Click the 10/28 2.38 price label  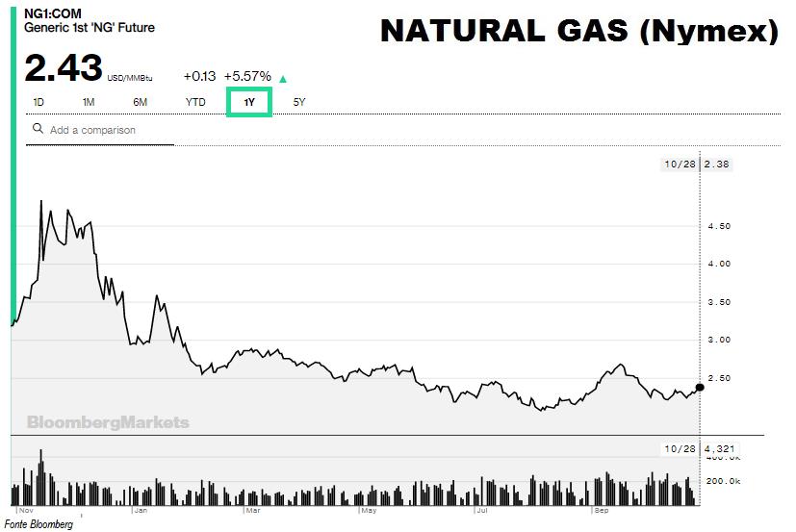(x=697, y=165)
